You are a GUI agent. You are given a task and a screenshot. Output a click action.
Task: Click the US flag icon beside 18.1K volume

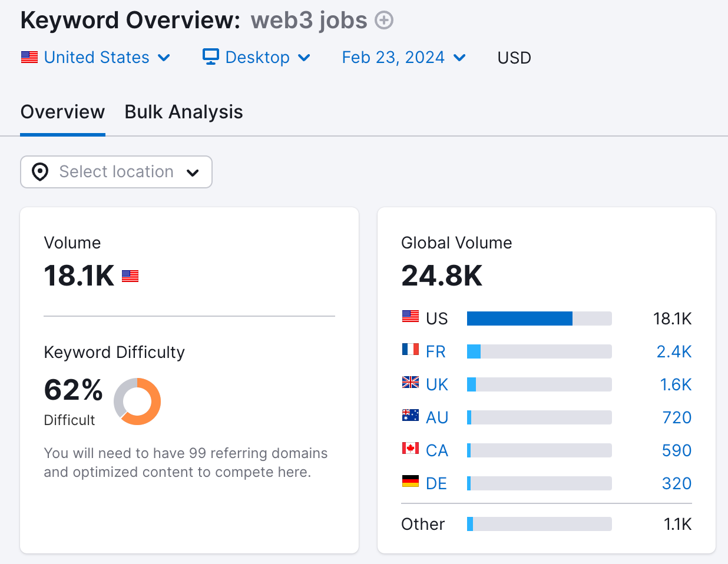pyautogui.click(x=130, y=276)
